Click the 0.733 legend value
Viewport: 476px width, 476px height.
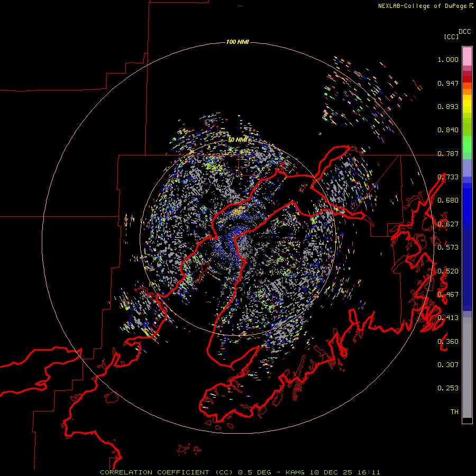(448, 177)
